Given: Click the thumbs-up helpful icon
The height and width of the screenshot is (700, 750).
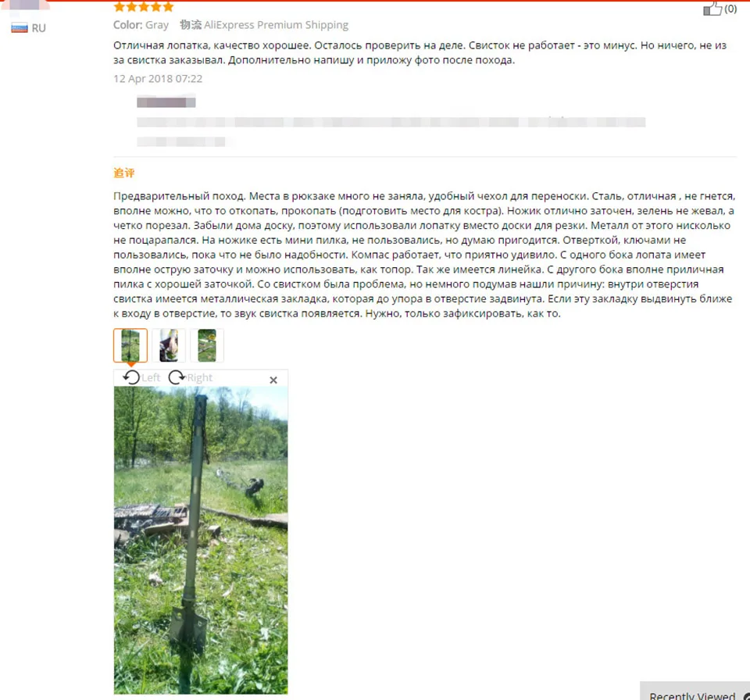Looking at the screenshot, I should (712, 9).
